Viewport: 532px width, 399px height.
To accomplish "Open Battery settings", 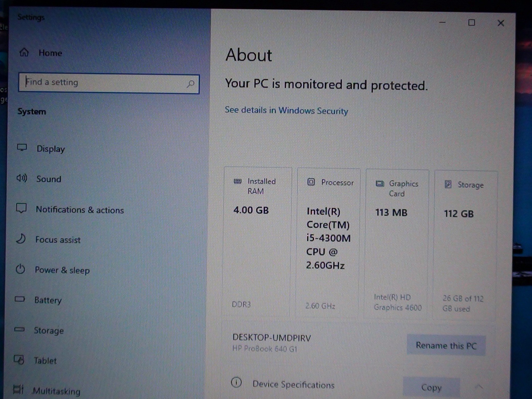I will coord(48,300).
